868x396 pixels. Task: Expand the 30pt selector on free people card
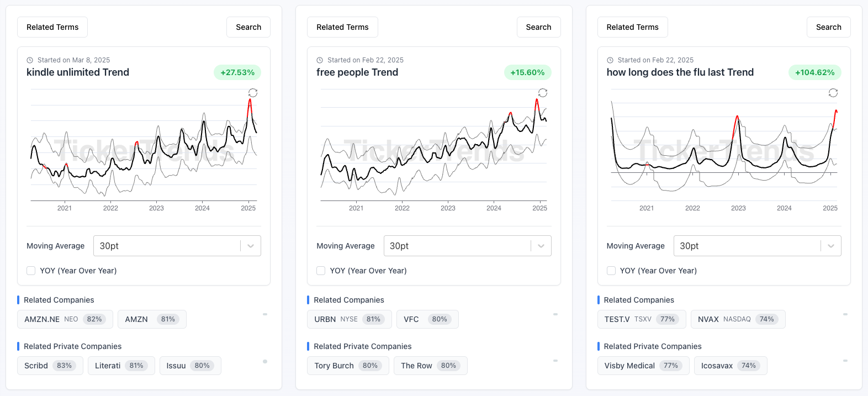click(467, 246)
